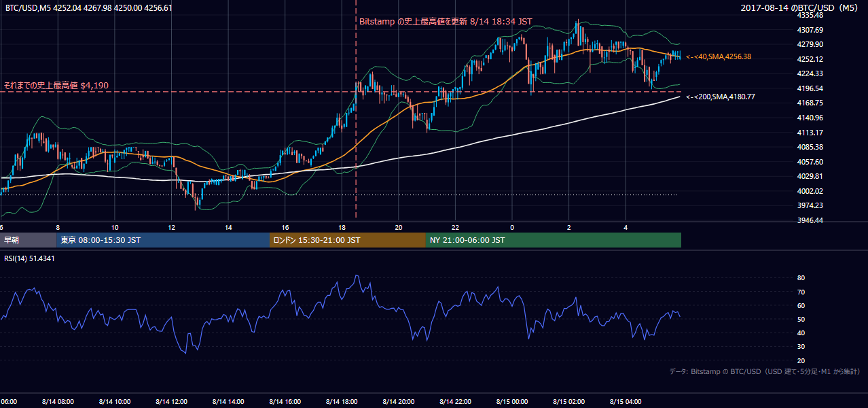Click RSI scale value 20
This screenshot has width=868, height=408.
point(801,361)
